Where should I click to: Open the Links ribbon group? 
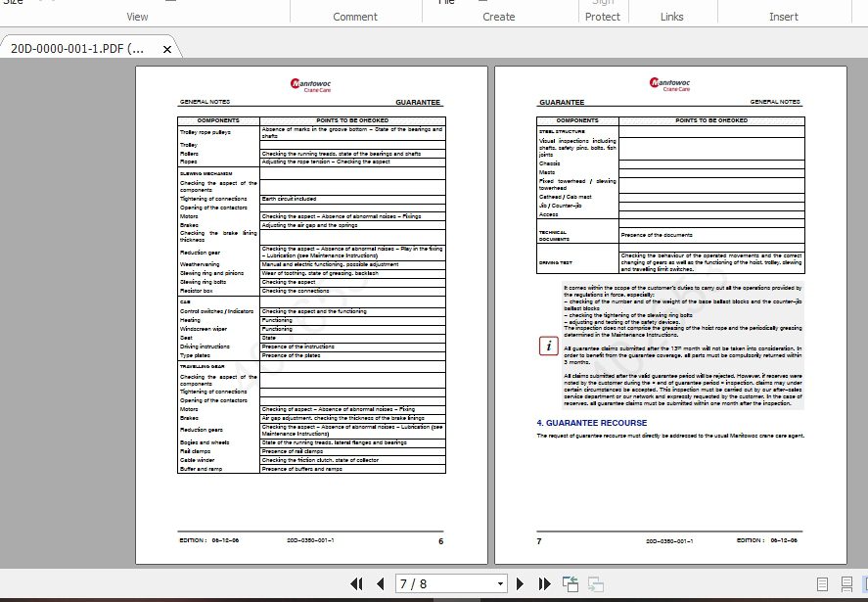point(671,17)
